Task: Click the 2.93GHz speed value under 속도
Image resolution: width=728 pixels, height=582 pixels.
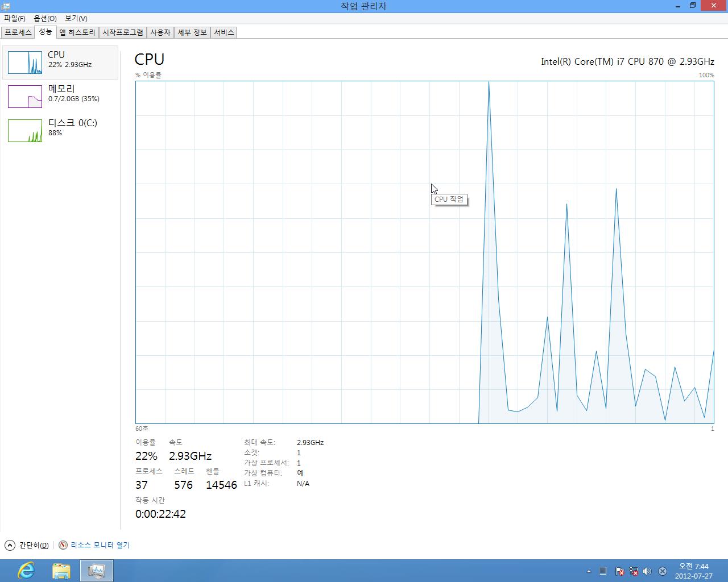Action: pyautogui.click(x=190, y=456)
